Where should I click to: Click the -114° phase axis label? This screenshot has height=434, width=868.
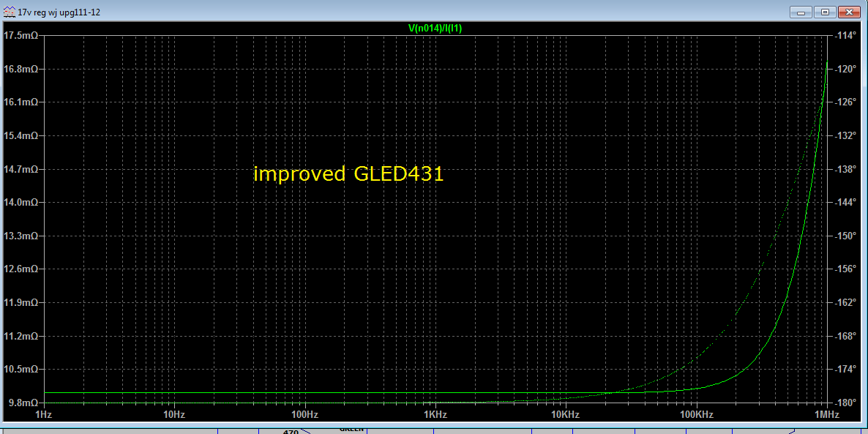[845, 35]
